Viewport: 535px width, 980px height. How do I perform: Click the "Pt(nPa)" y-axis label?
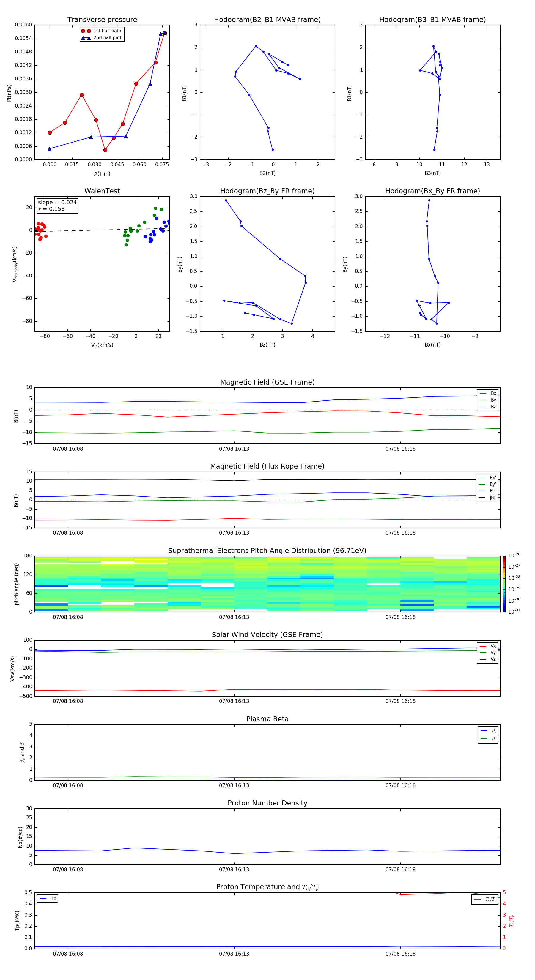[x=9, y=93]
